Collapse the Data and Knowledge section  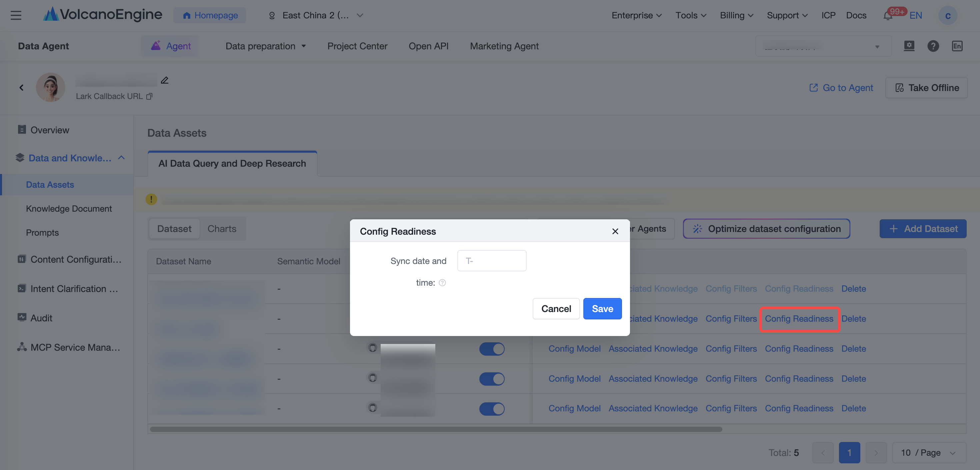(x=121, y=158)
